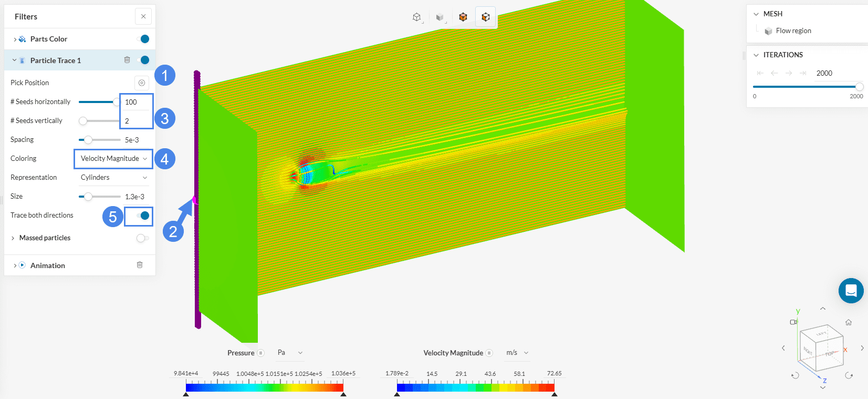Expand the Animation section chevron
Image resolution: width=868 pixels, height=399 pixels.
pos(15,265)
